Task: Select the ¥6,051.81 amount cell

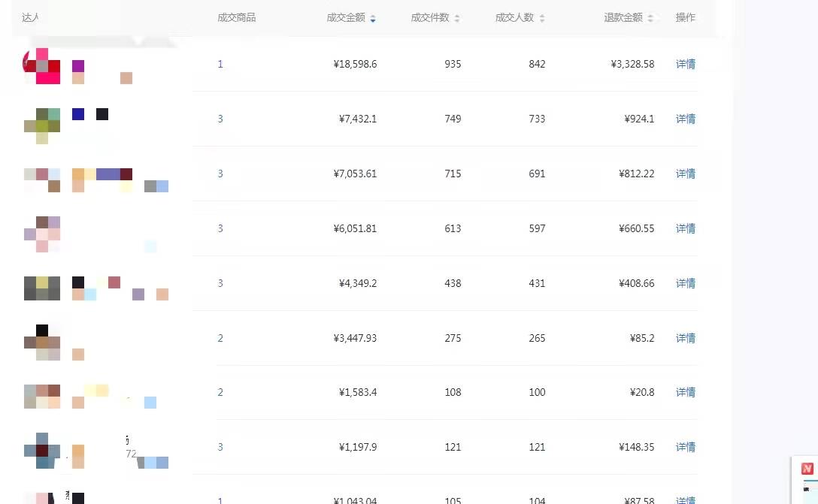Action: coord(356,228)
